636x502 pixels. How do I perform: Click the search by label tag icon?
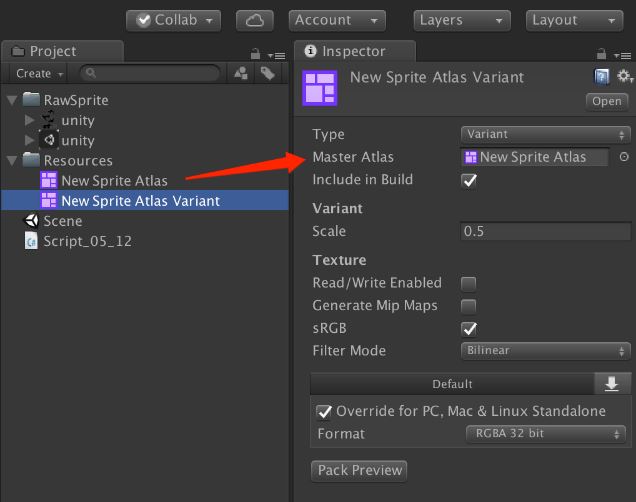pos(267,73)
